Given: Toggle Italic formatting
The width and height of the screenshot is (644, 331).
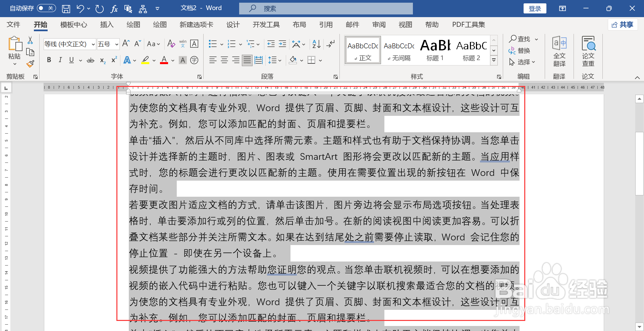Looking at the screenshot, I should [x=60, y=60].
